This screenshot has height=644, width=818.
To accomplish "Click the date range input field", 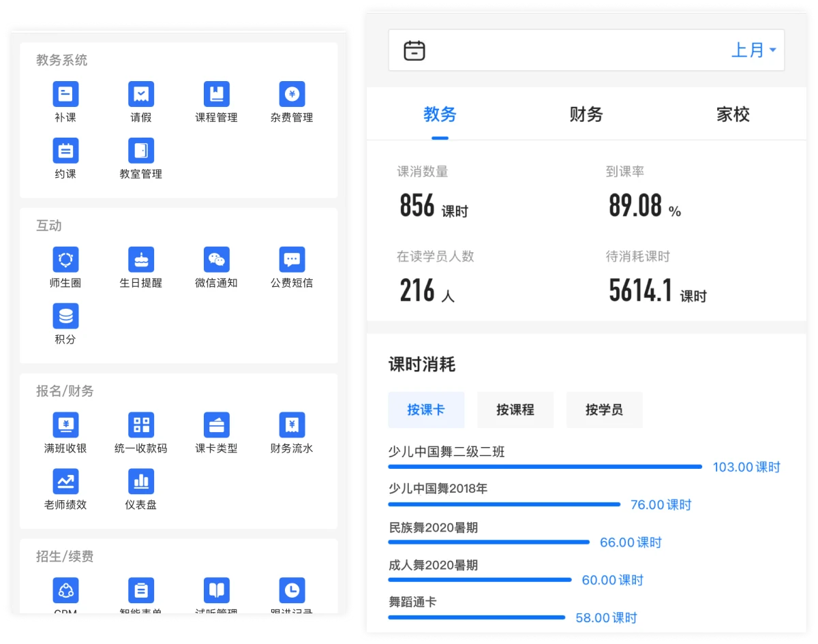I will [x=586, y=50].
